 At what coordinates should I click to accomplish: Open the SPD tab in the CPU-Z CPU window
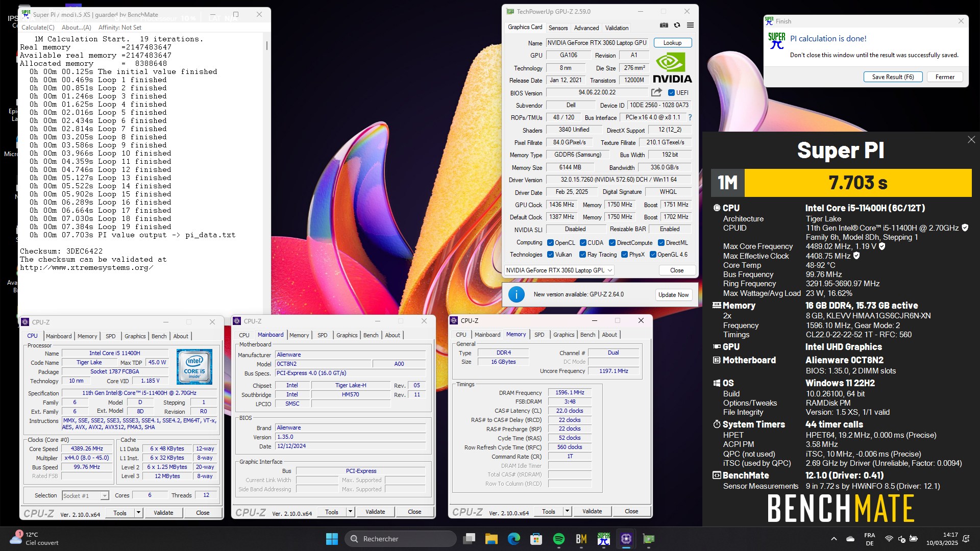111,336
